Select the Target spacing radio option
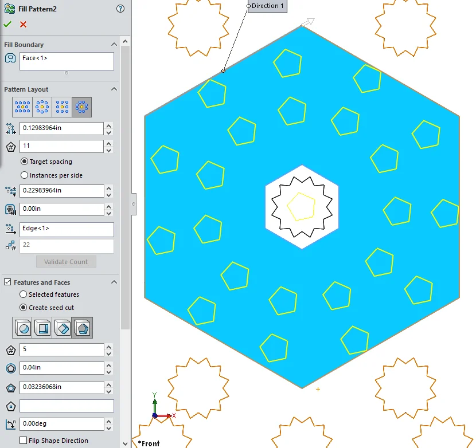Image resolution: width=476 pixels, height=448 pixels. click(24, 162)
